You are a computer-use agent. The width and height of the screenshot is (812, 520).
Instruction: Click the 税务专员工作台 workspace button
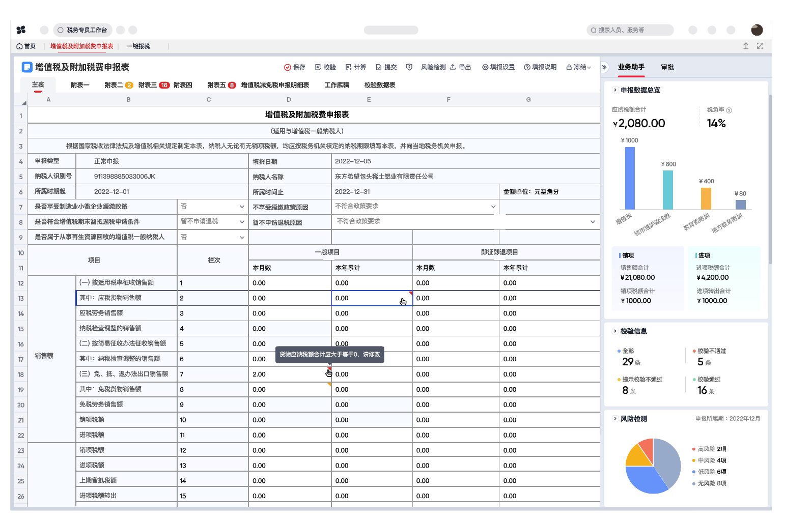82,30
